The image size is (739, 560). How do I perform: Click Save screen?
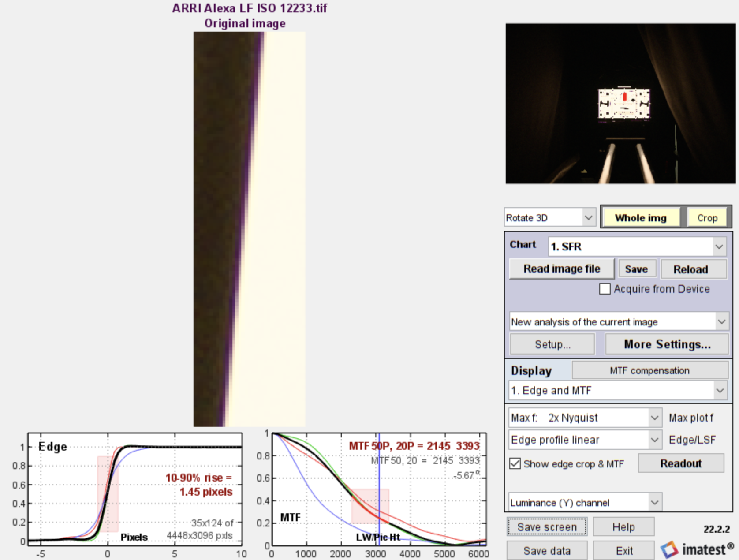[x=547, y=527]
